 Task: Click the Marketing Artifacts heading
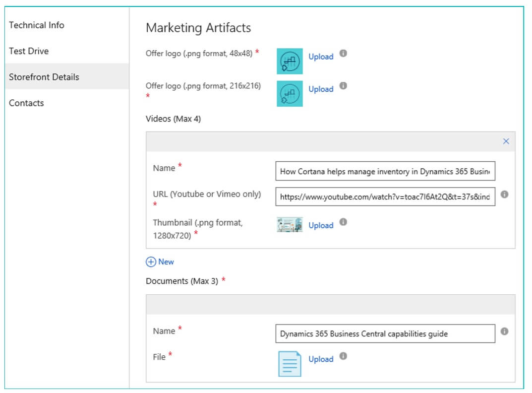coord(198,28)
